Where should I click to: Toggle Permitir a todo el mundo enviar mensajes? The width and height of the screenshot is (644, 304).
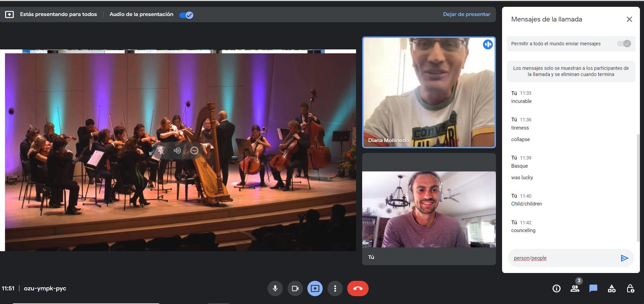[x=624, y=44]
